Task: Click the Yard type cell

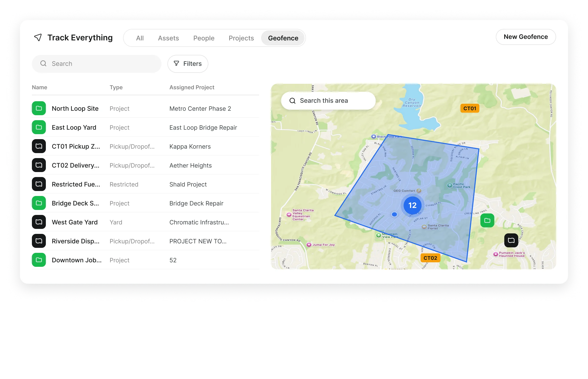Action: 116,222
